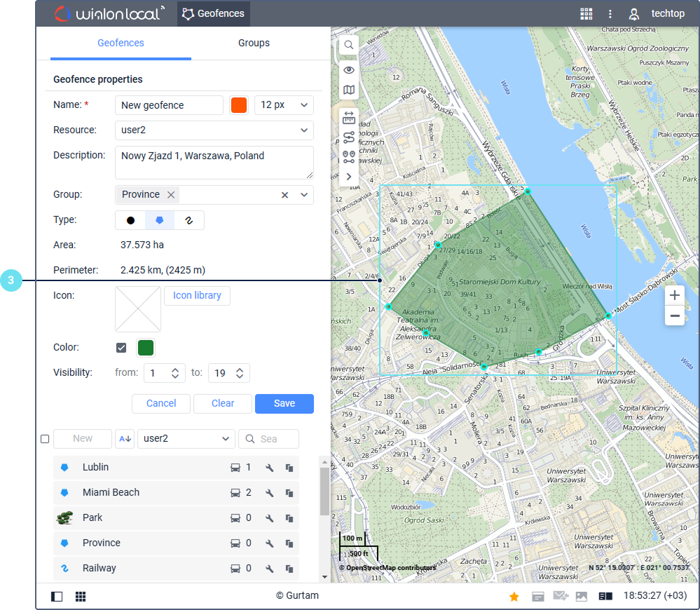
Task: Open the map layers icon
Action: point(348,90)
